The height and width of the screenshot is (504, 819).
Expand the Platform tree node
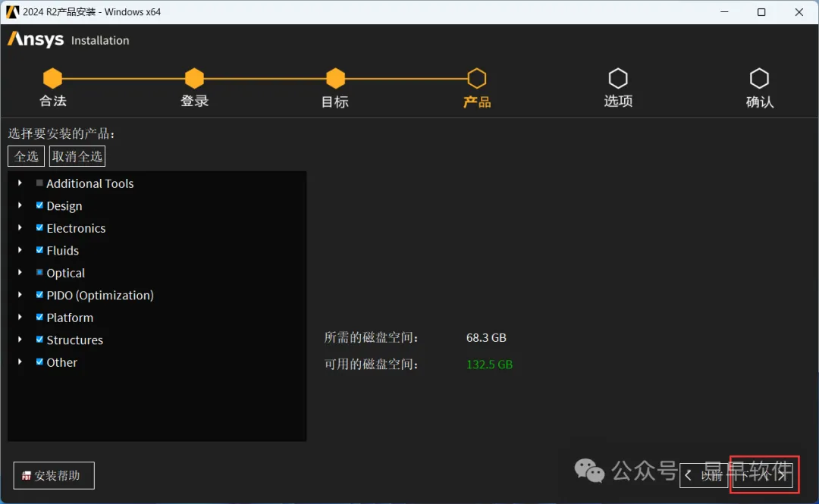pos(20,317)
